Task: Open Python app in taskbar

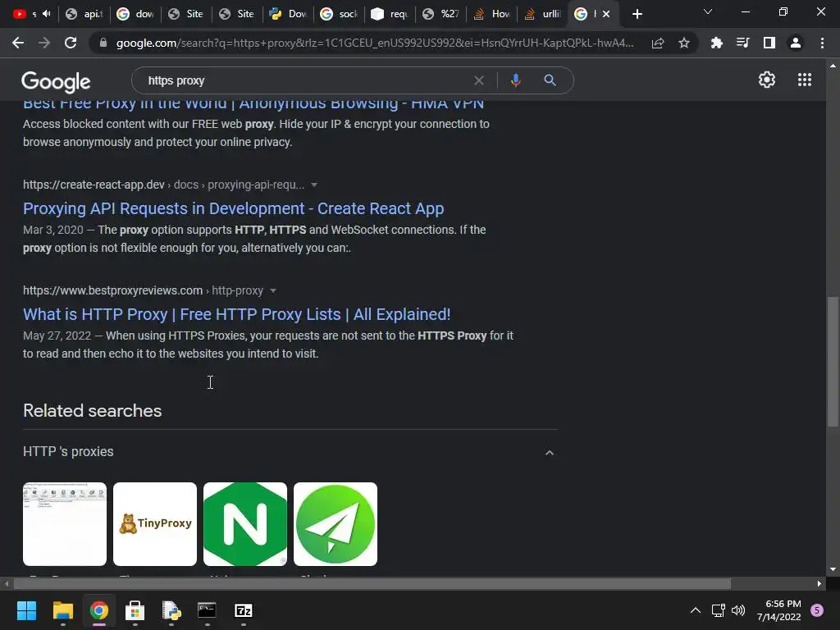Action: 171,610
